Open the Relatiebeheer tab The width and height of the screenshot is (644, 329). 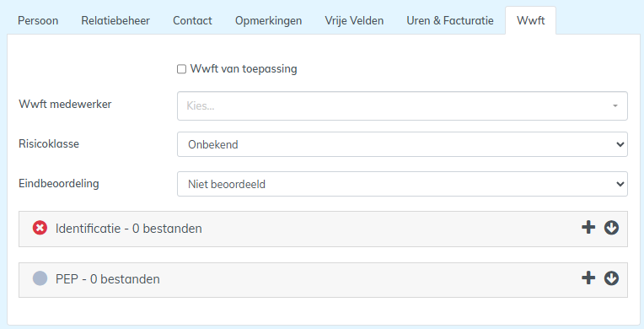115,20
